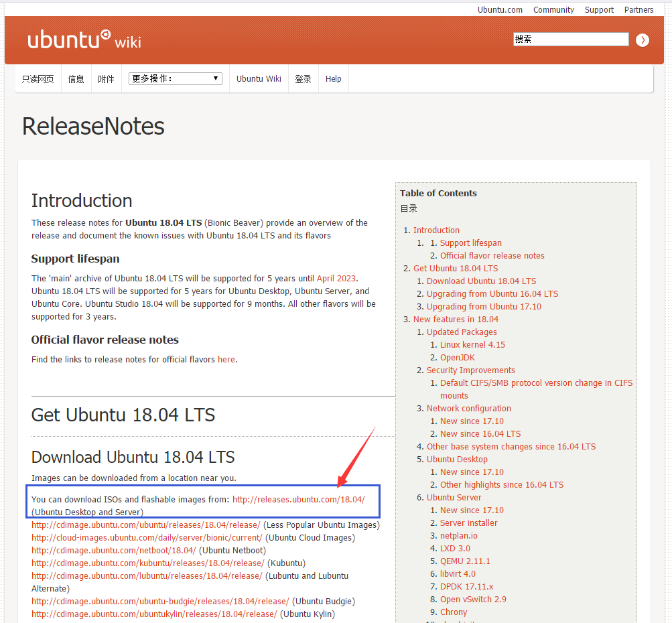Open the Support top link
The height and width of the screenshot is (623, 672).
[599, 10]
